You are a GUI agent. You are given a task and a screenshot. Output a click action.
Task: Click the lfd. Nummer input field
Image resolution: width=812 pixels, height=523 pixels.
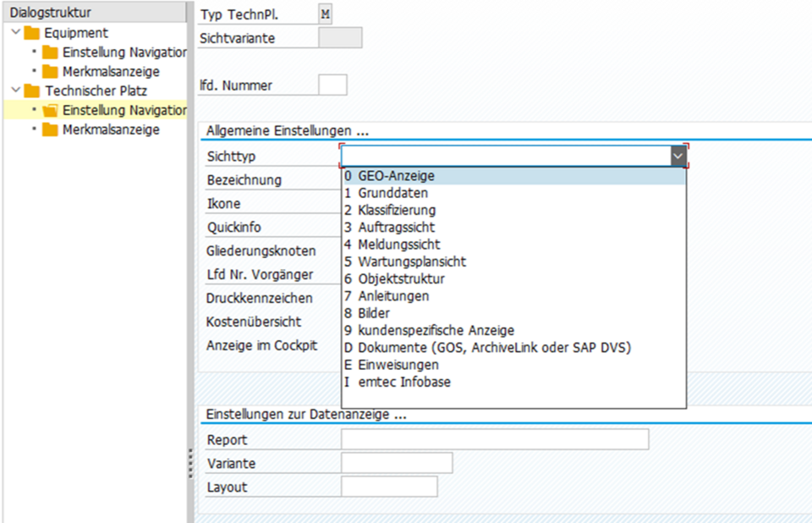[x=332, y=85]
